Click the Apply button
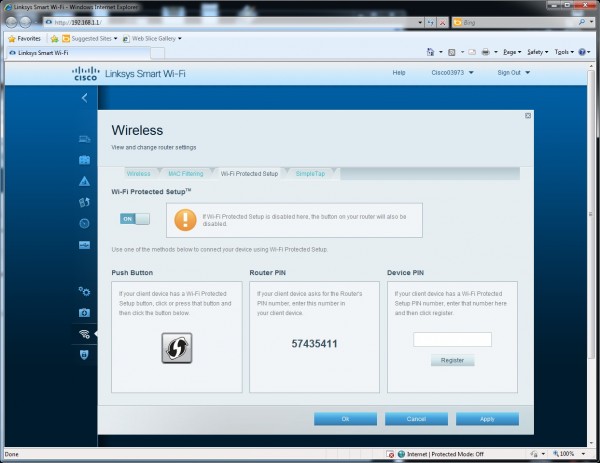Image resolution: width=600 pixels, height=463 pixels. pyautogui.click(x=487, y=419)
